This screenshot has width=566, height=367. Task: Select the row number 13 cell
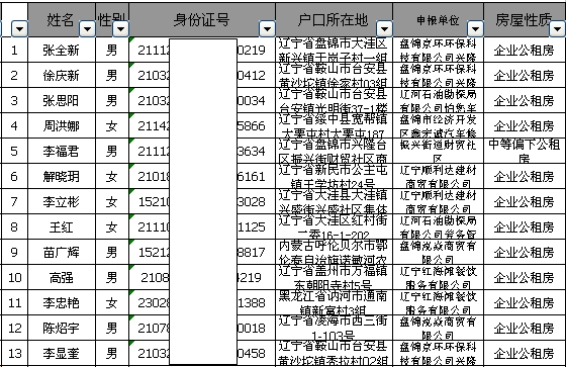[14, 353]
